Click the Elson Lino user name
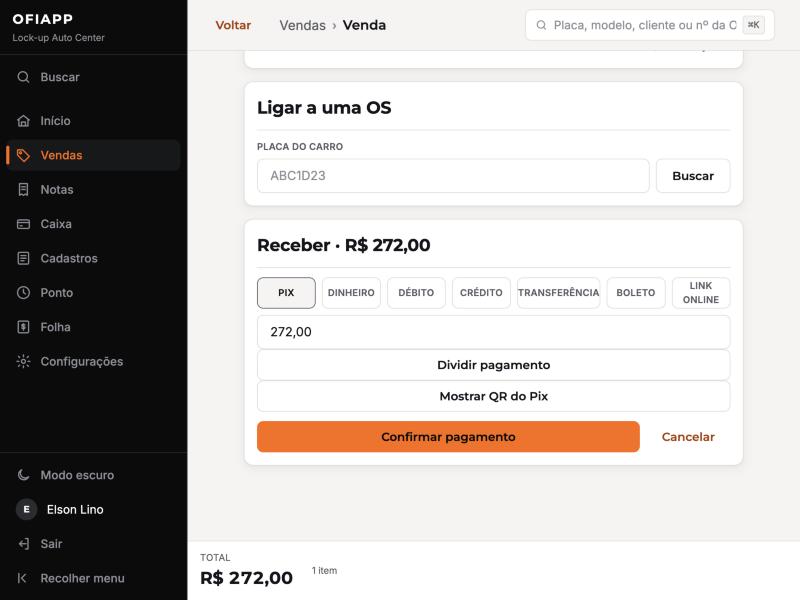 pyautogui.click(x=75, y=509)
